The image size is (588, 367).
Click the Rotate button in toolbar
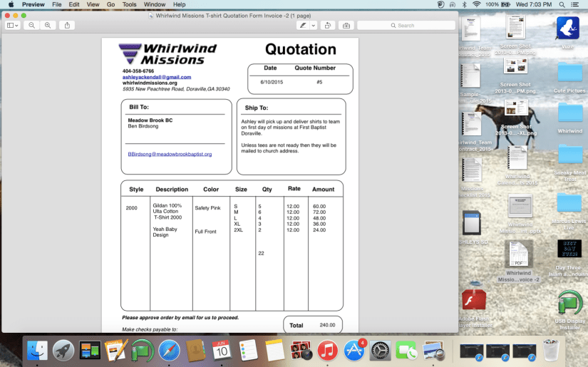click(327, 25)
